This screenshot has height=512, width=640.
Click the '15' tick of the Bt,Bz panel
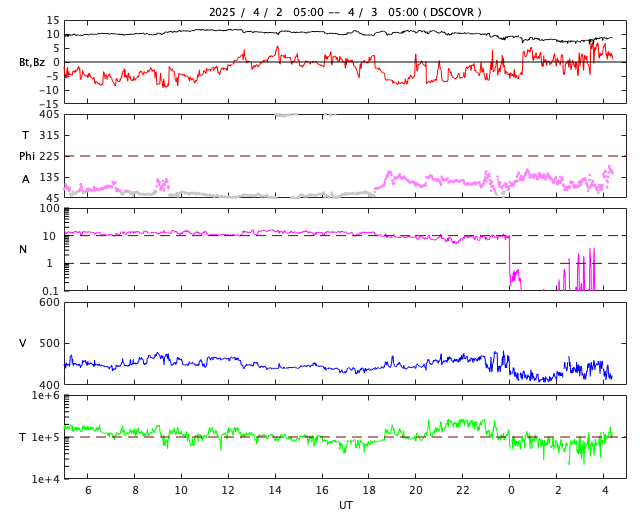[x=53, y=20]
